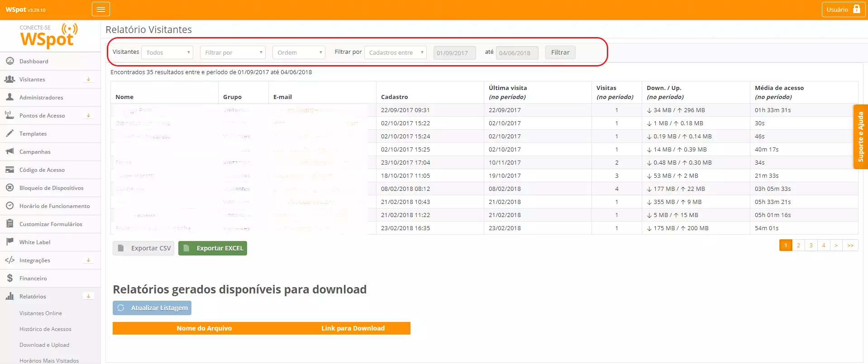The width and height of the screenshot is (868, 364).
Task: Click the Visitantes people icon
Action: click(10, 79)
